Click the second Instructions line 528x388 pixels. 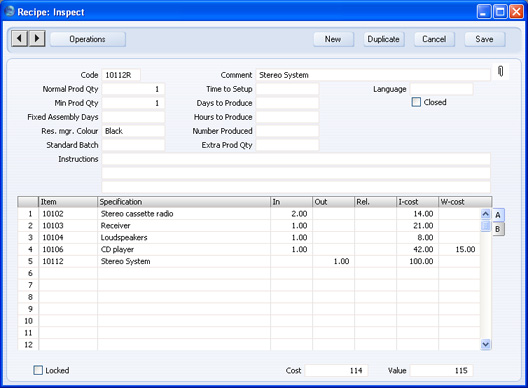[x=296, y=173]
